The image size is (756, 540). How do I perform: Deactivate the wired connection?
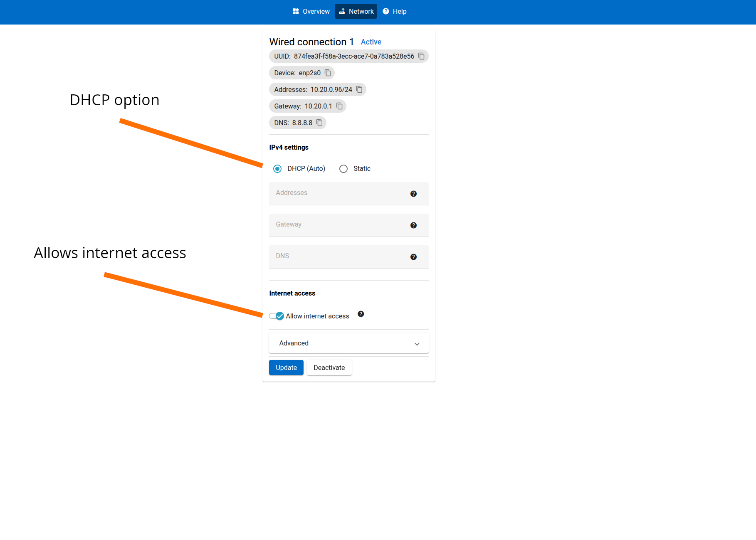(x=329, y=367)
